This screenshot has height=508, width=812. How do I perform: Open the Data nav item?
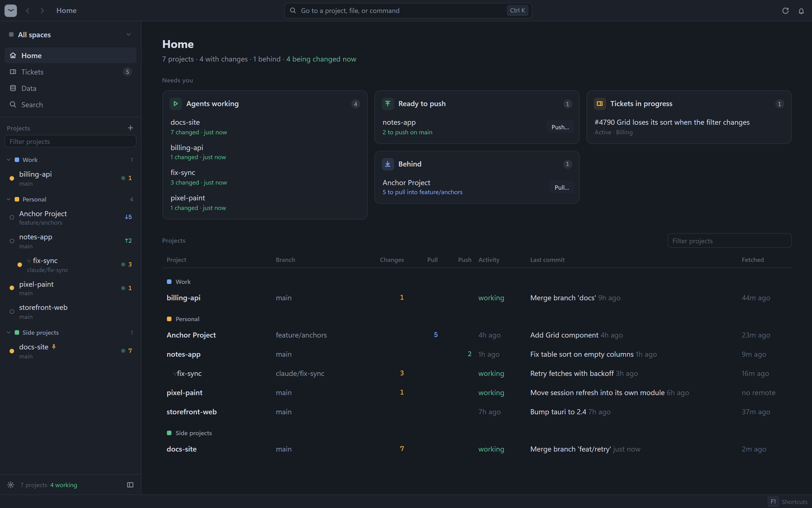click(x=70, y=88)
